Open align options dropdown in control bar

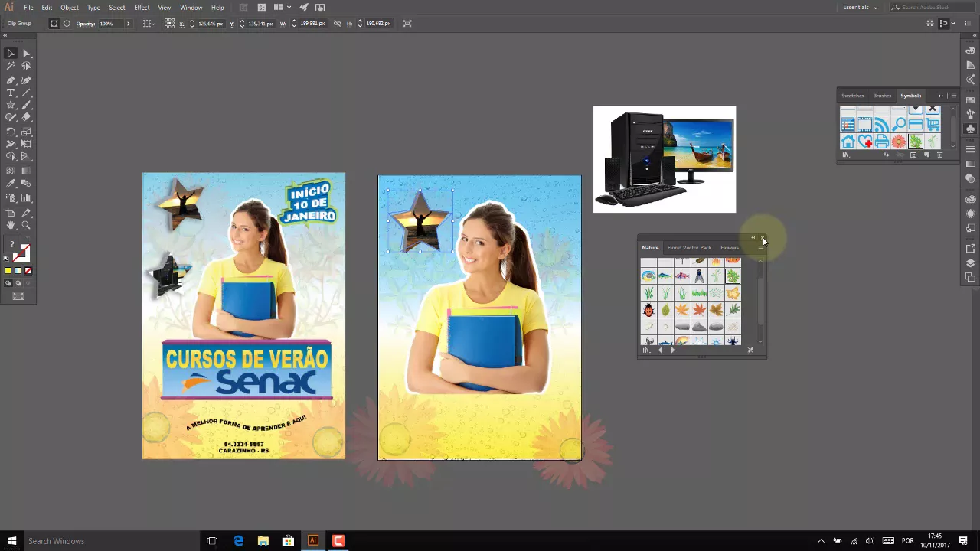[x=149, y=24]
